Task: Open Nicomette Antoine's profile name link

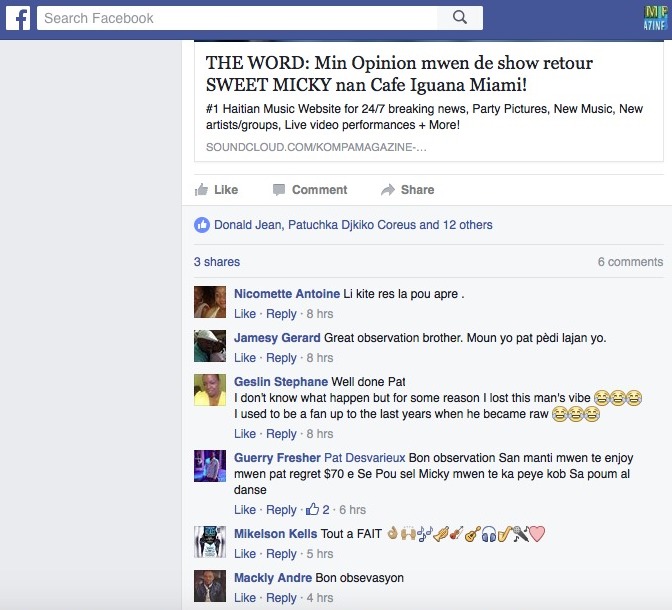Action: pos(287,294)
